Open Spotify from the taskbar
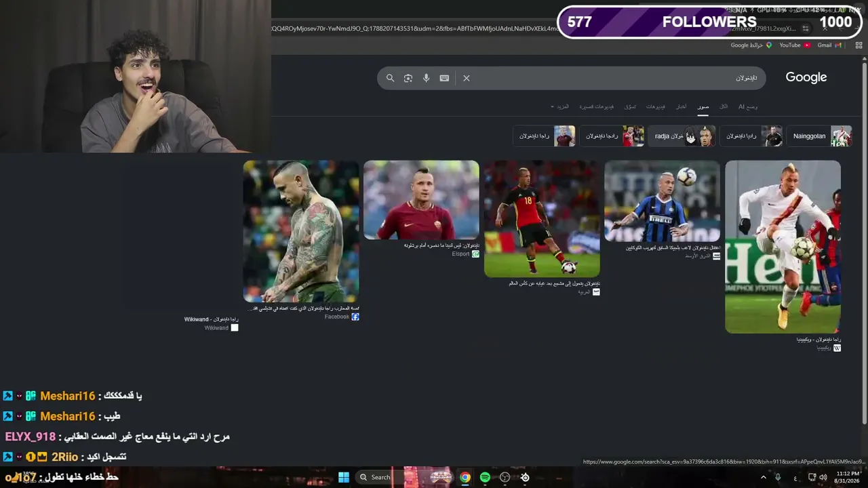Screen dimensions: 868x488 (x=485, y=477)
